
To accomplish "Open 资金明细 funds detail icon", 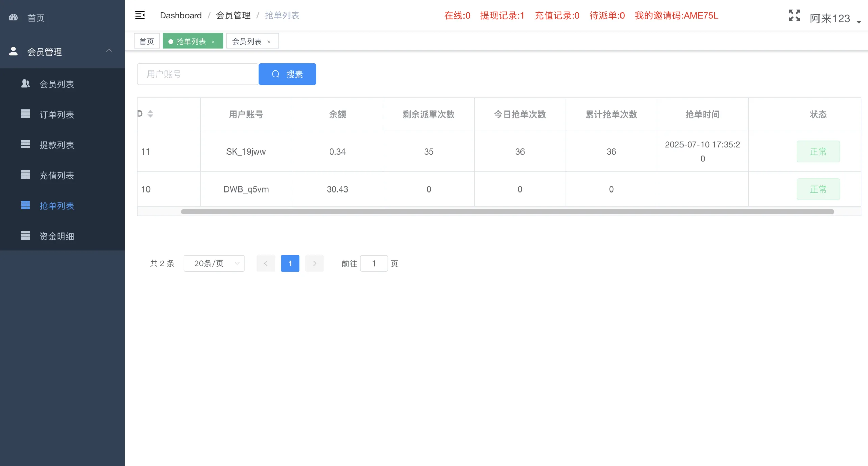I will tap(26, 236).
